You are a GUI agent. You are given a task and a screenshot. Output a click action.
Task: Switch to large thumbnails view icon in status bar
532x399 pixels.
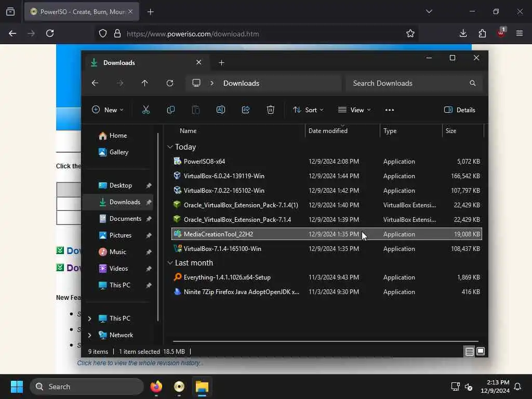coord(481,351)
